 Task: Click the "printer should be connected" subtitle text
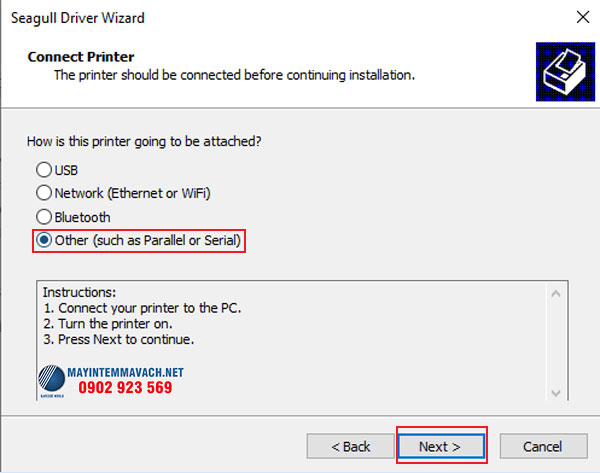pos(234,75)
